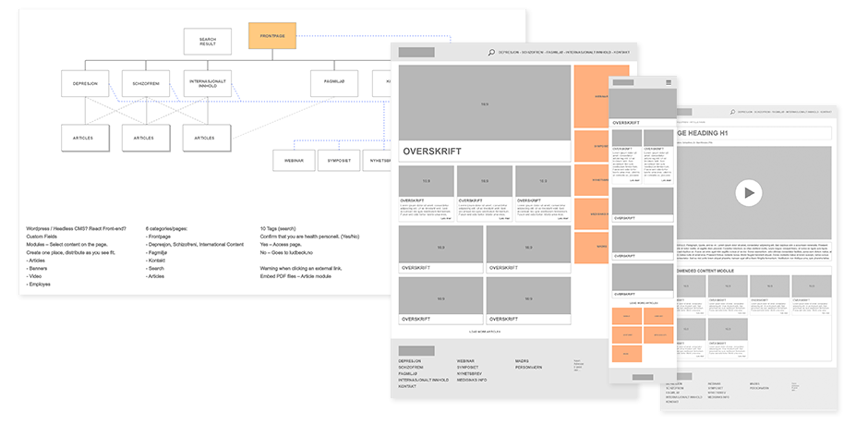Image resolution: width=868 pixels, height=425 pixels.
Task: Click LOAD MORE ARTICLES in the mobile wireframe
Action: click(x=642, y=303)
